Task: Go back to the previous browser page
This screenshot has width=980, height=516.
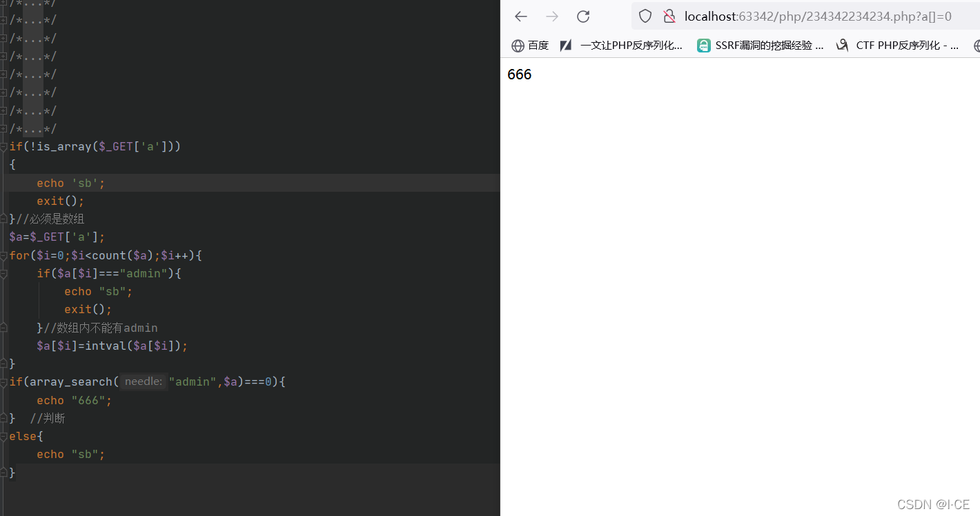Action: pos(521,17)
